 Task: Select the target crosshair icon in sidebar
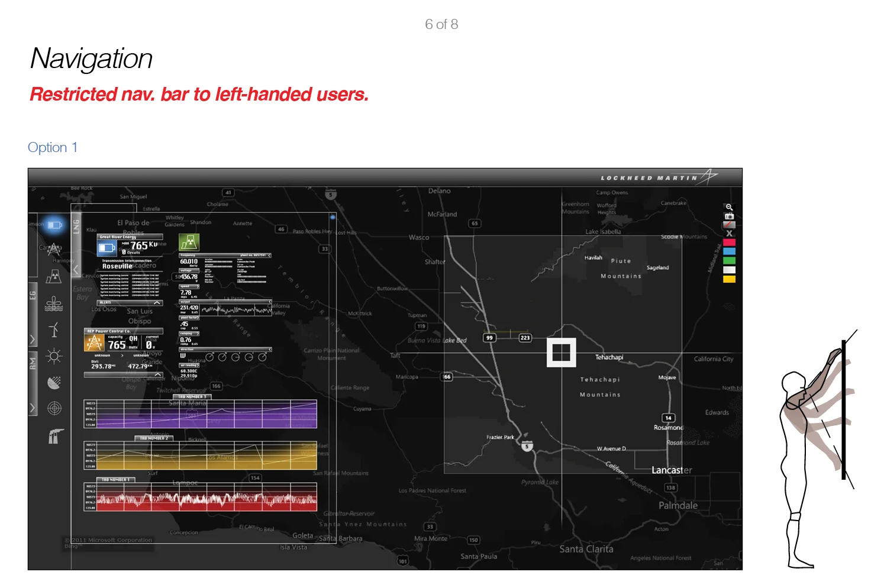tap(54, 408)
